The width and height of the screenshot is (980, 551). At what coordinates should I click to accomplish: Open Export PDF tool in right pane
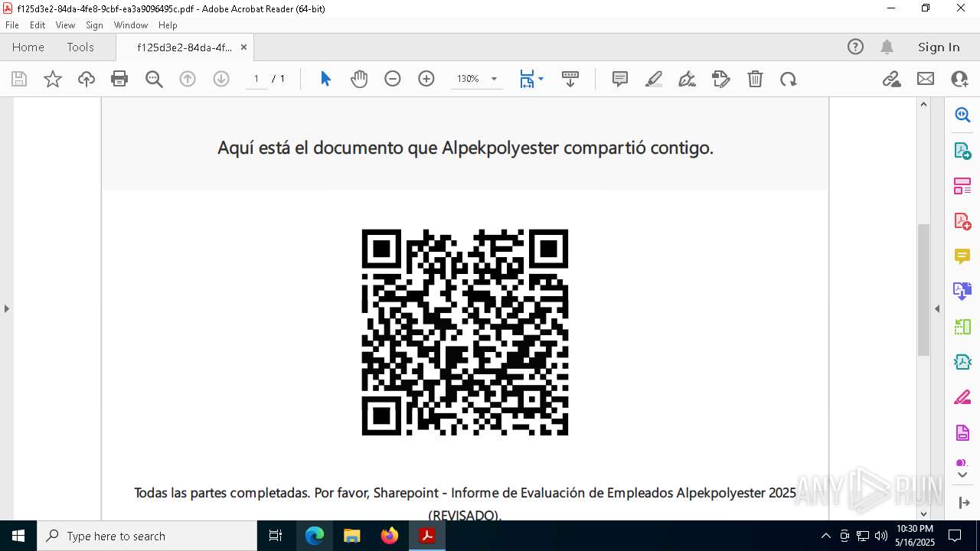pos(962,151)
